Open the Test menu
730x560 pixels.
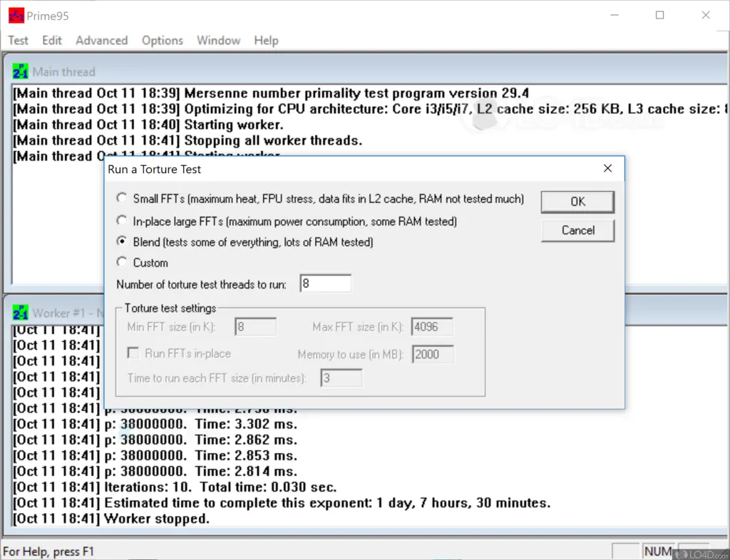tap(18, 41)
